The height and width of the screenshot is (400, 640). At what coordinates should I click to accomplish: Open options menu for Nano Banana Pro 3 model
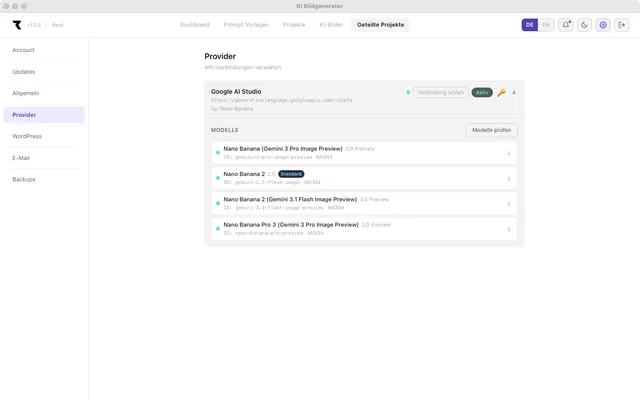point(509,229)
